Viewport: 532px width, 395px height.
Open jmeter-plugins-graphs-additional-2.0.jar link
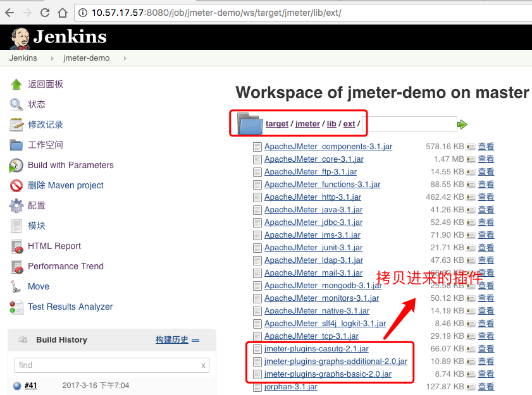point(336,362)
